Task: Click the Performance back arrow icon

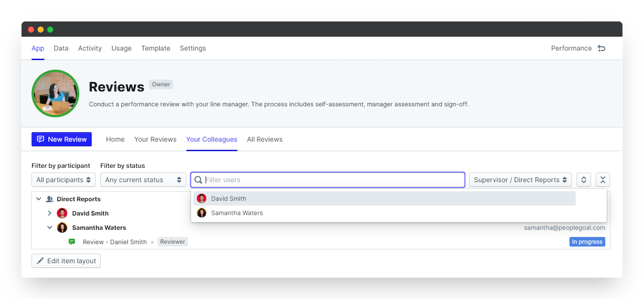Action: tap(602, 48)
